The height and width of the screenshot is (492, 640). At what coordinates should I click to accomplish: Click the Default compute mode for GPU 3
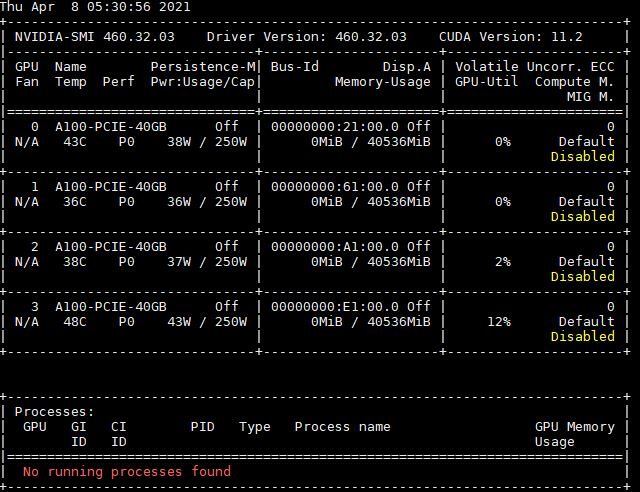tap(587, 322)
